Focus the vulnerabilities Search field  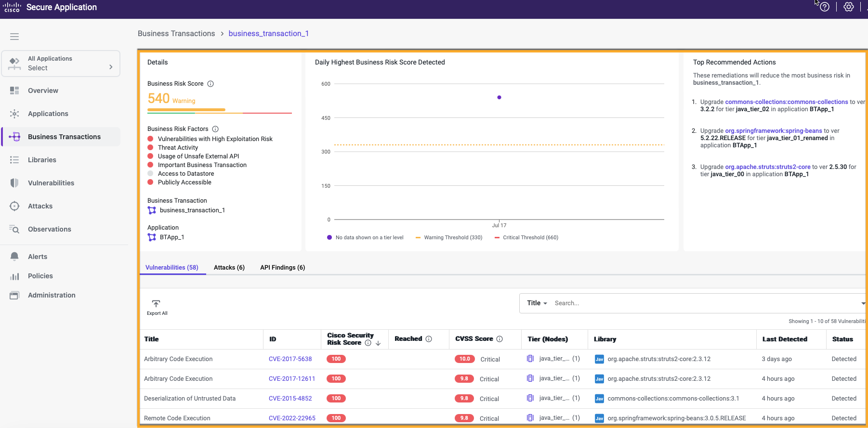click(x=703, y=303)
